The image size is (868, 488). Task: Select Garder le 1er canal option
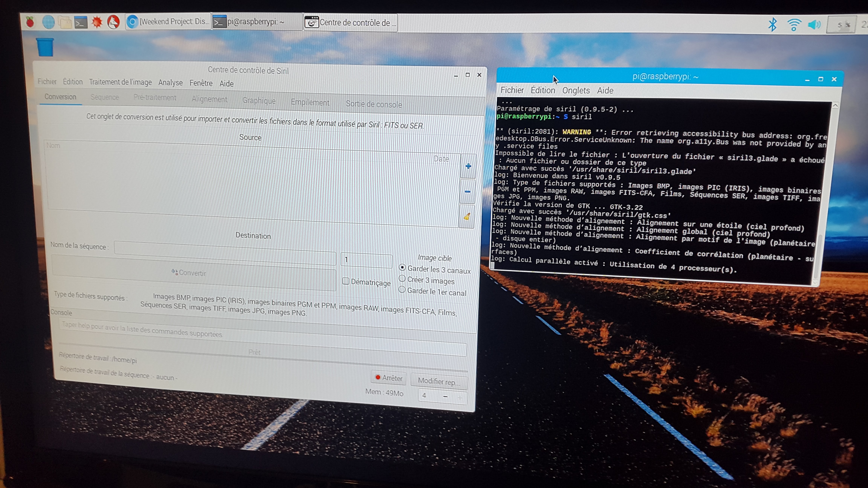pos(402,290)
